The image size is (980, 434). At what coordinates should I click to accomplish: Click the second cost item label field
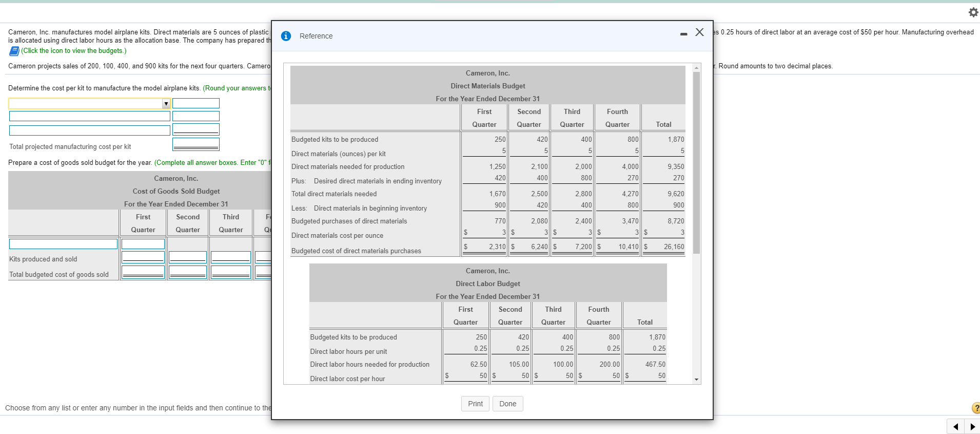click(x=90, y=116)
